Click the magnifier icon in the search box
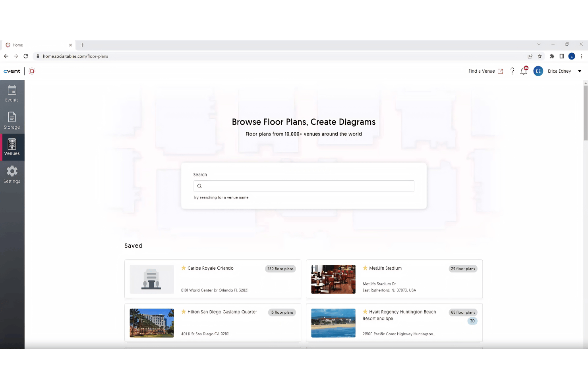This screenshot has height=392, width=588. (x=199, y=186)
